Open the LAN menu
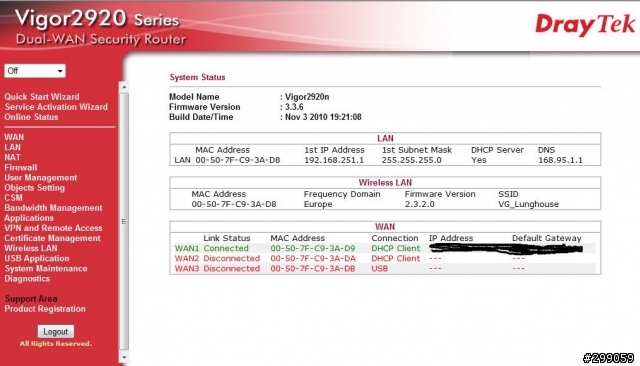This screenshot has width=640, height=366. click(x=12, y=147)
